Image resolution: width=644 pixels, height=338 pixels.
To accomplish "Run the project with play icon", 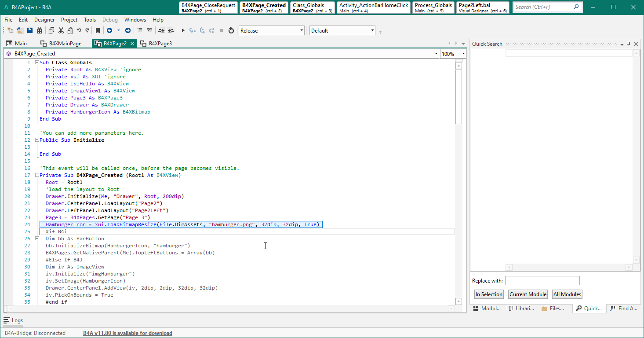I will (x=183, y=30).
